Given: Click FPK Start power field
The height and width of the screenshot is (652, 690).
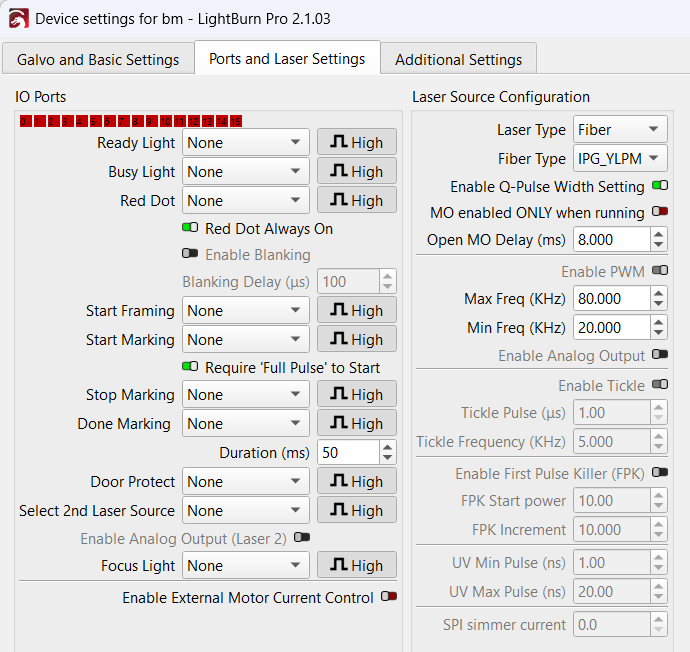Looking at the screenshot, I should coord(612,500).
